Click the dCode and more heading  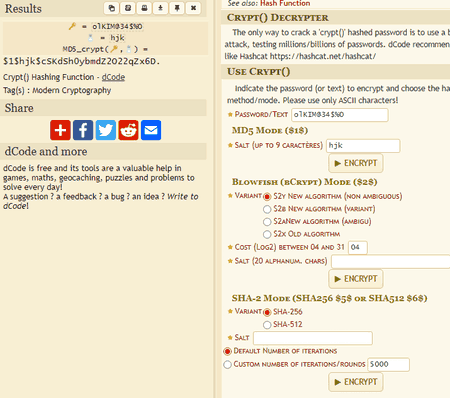coord(46,151)
